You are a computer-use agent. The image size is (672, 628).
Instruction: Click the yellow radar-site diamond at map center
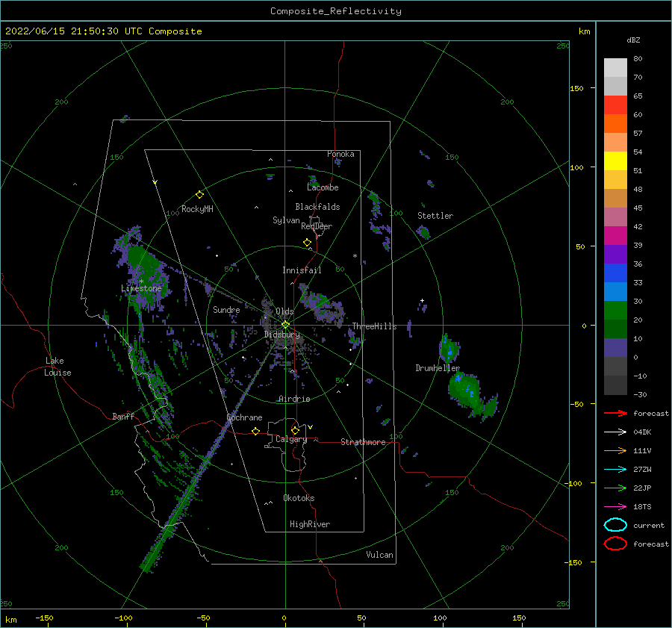click(285, 325)
